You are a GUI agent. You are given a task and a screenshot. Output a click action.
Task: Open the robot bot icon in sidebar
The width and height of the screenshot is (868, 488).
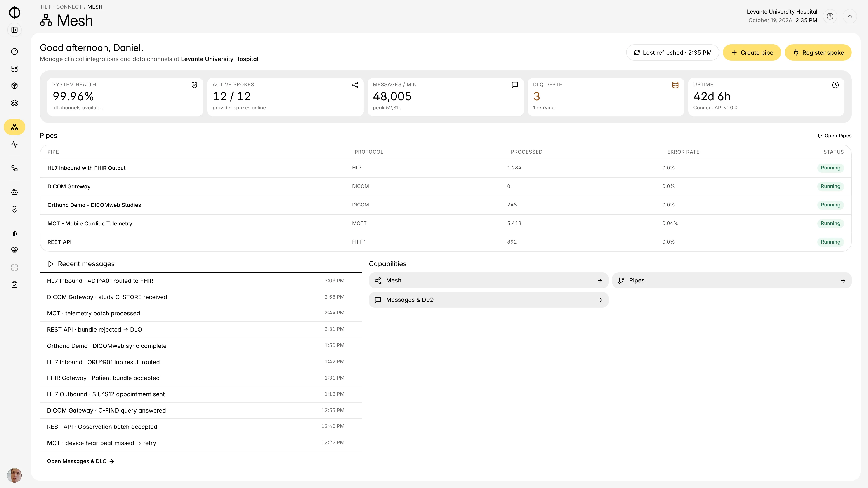tap(14, 192)
